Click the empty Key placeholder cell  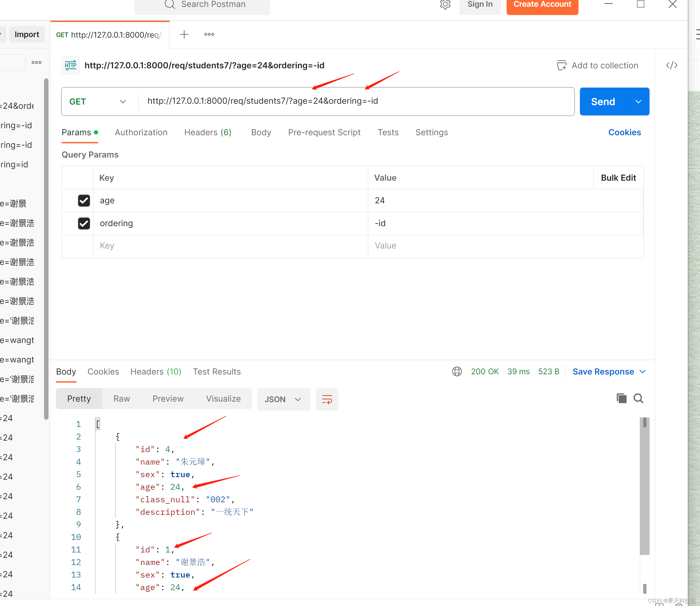tap(230, 246)
